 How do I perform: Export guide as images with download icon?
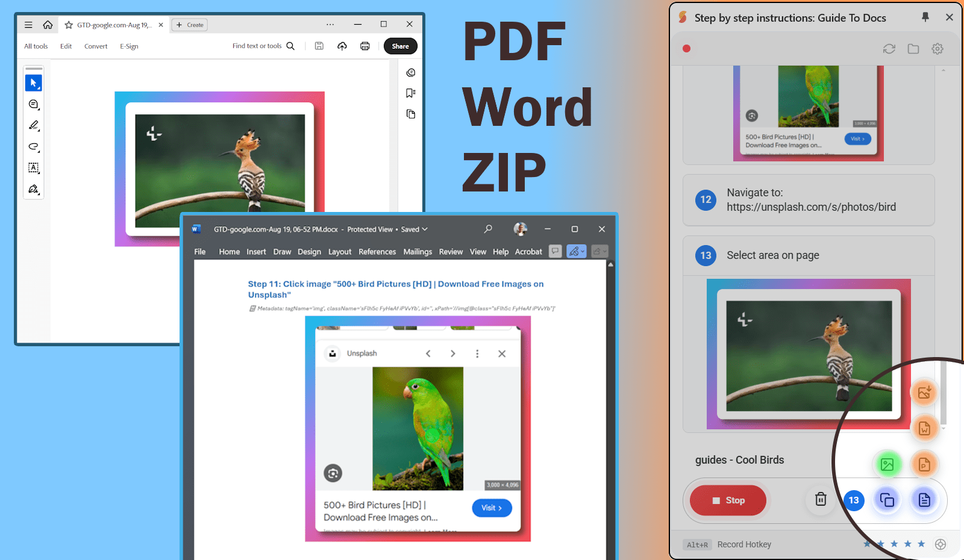click(924, 393)
